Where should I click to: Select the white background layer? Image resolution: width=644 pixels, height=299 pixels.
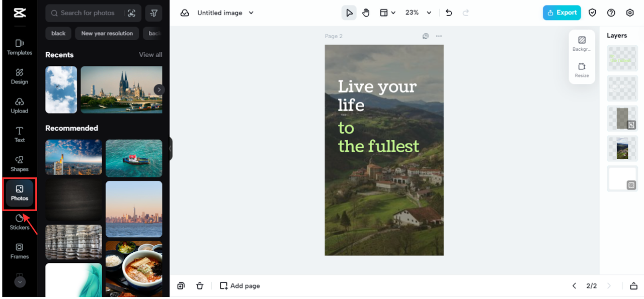pyautogui.click(x=622, y=179)
